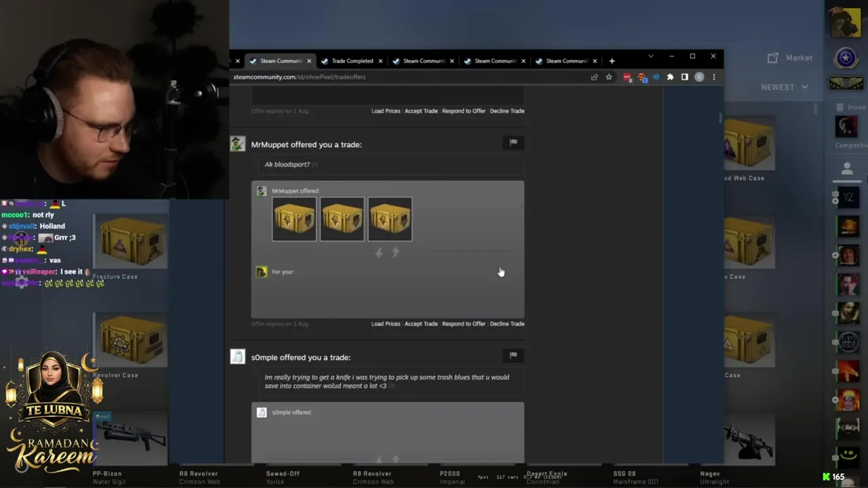
Task: Focus the steamcommunity.com address bar
Action: click(x=407, y=77)
